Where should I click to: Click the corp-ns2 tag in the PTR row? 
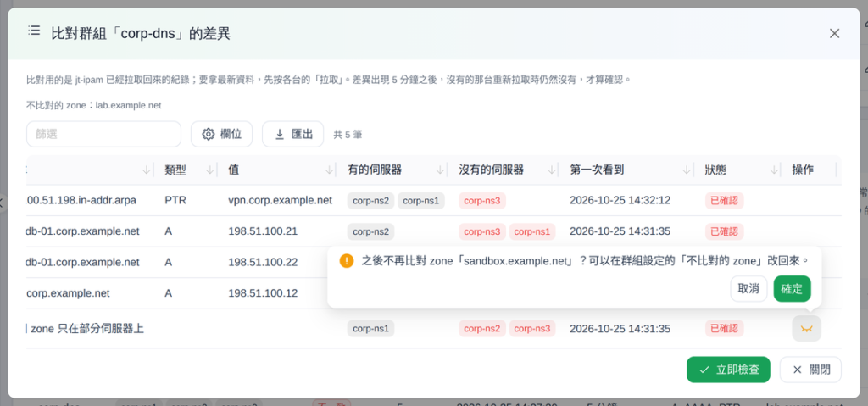pos(371,201)
